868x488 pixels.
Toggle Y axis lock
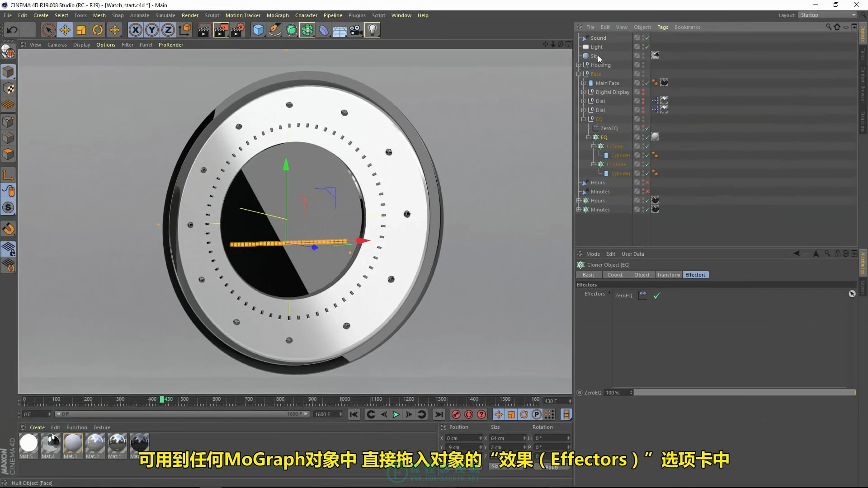click(152, 30)
